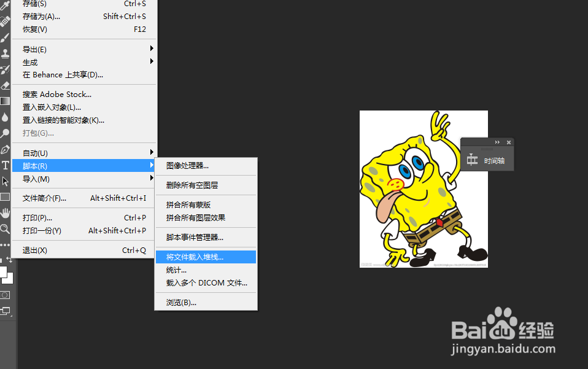Run 删除所有空图层 script
This screenshot has height=369, width=588.
206,185
